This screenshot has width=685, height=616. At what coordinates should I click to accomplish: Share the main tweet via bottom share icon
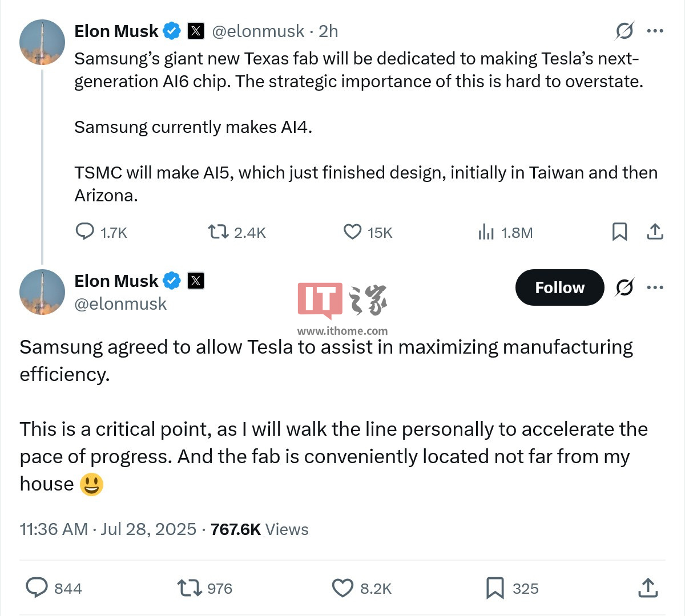(x=648, y=587)
